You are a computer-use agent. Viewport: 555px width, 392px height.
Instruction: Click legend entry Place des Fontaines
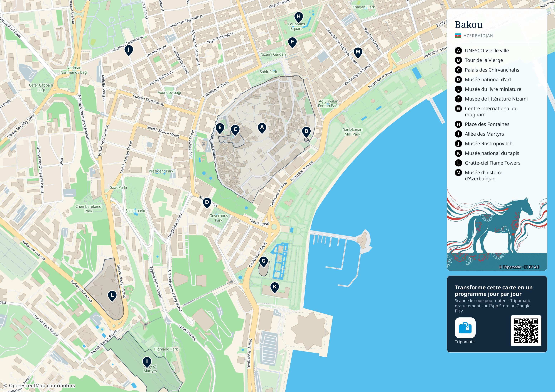click(482, 124)
